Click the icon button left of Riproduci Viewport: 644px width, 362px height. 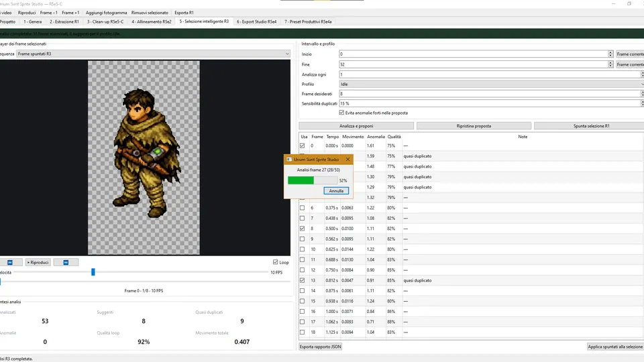pyautogui.click(x=10, y=262)
